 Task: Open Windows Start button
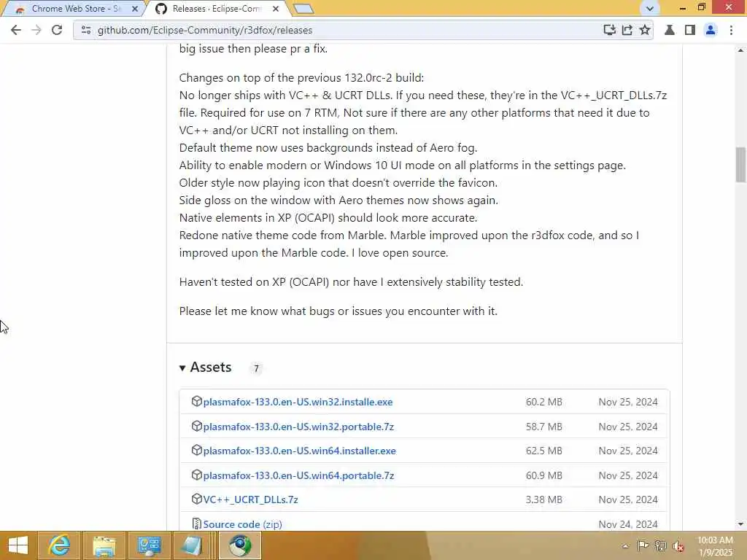18,545
